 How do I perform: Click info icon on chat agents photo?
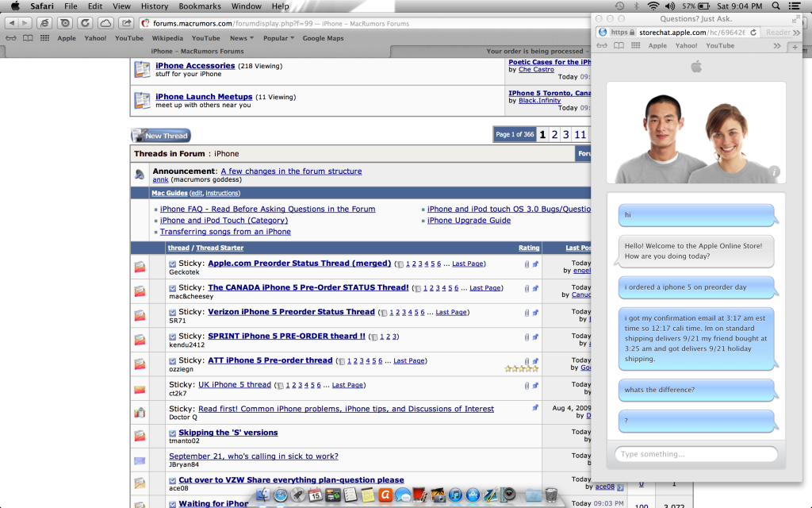774,171
